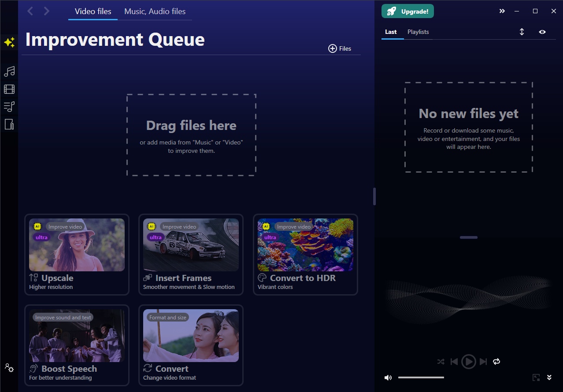
Task: Click the Convert to HDR palette icon
Action: [262, 278]
